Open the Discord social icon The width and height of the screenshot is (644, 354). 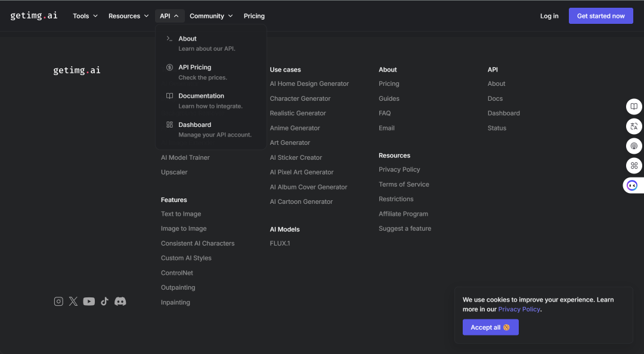[120, 302]
